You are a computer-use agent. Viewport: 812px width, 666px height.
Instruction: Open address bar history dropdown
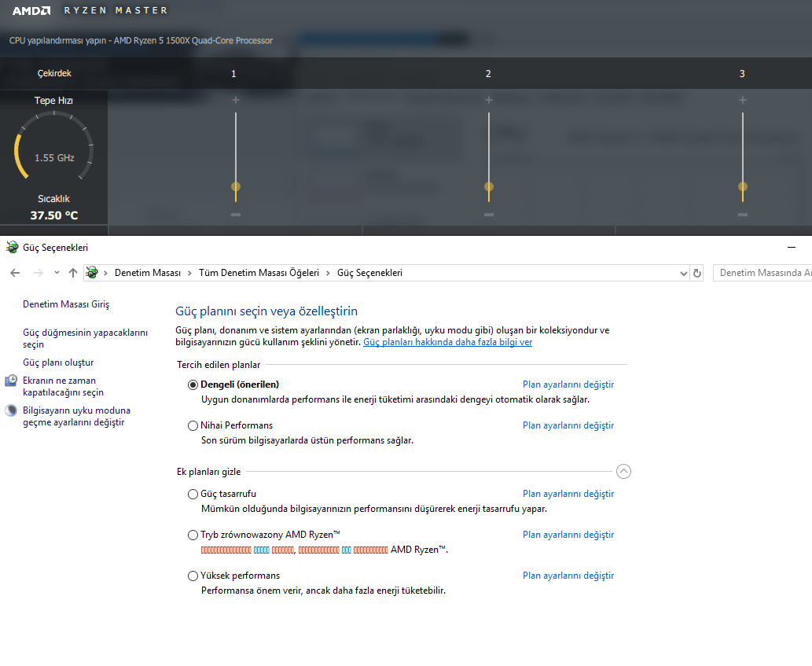pyautogui.click(x=684, y=273)
